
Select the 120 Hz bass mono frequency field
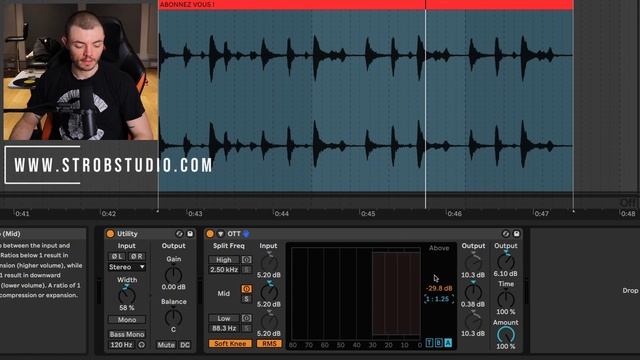coord(121,345)
